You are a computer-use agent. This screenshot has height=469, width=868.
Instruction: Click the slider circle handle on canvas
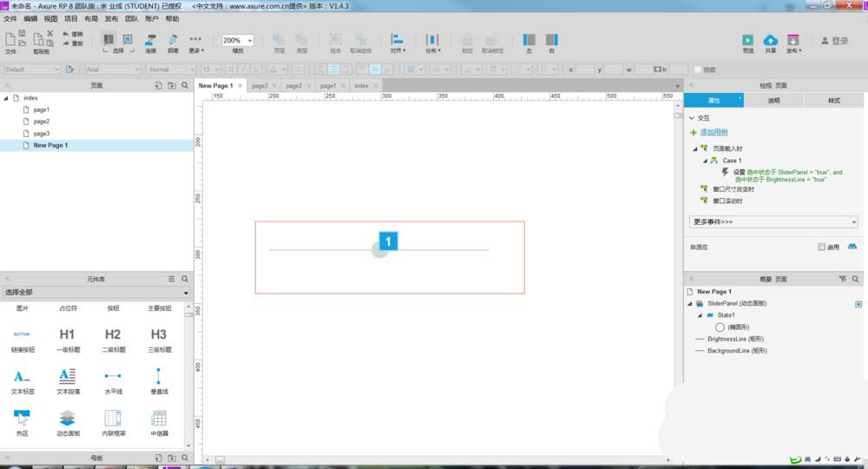pos(380,250)
